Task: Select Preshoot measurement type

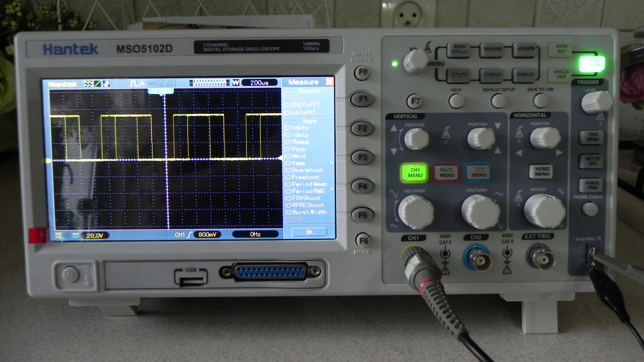Action: pyautogui.click(x=303, y=177)
